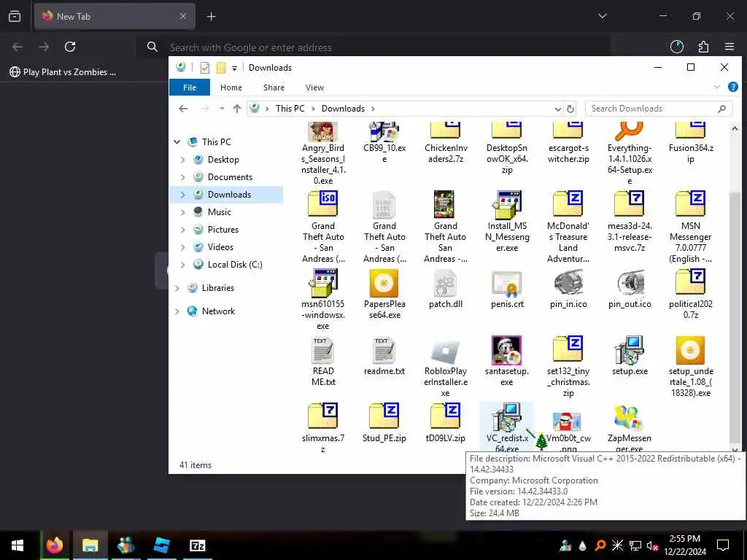Select tD09LV.zip archive
Viewport: 747px width, 560px height.
[446, 416]
